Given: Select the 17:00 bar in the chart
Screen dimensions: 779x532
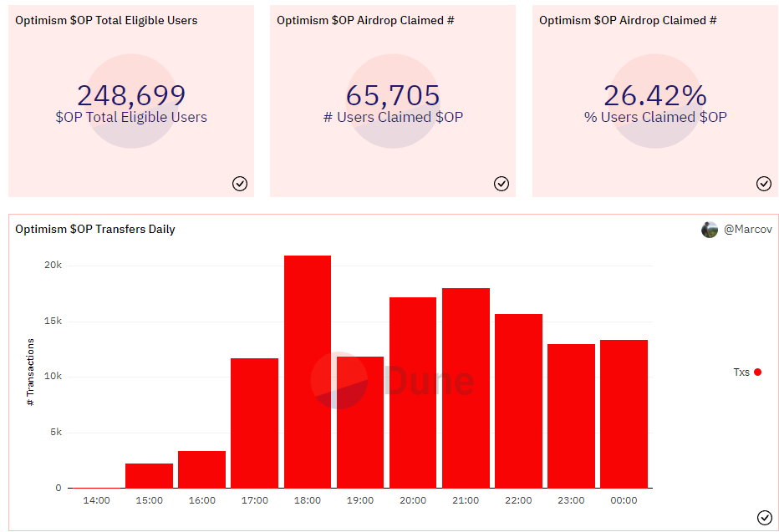Looking at the screenshot, I should 254,423.
